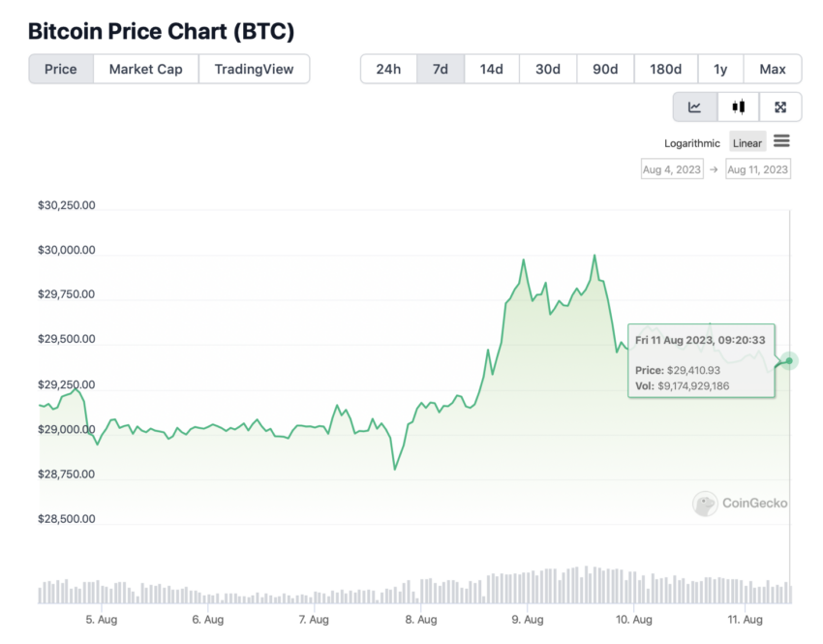The image size is (823, 644).
Task: Set chart range to 24h
Action: [x=388, y=69]
